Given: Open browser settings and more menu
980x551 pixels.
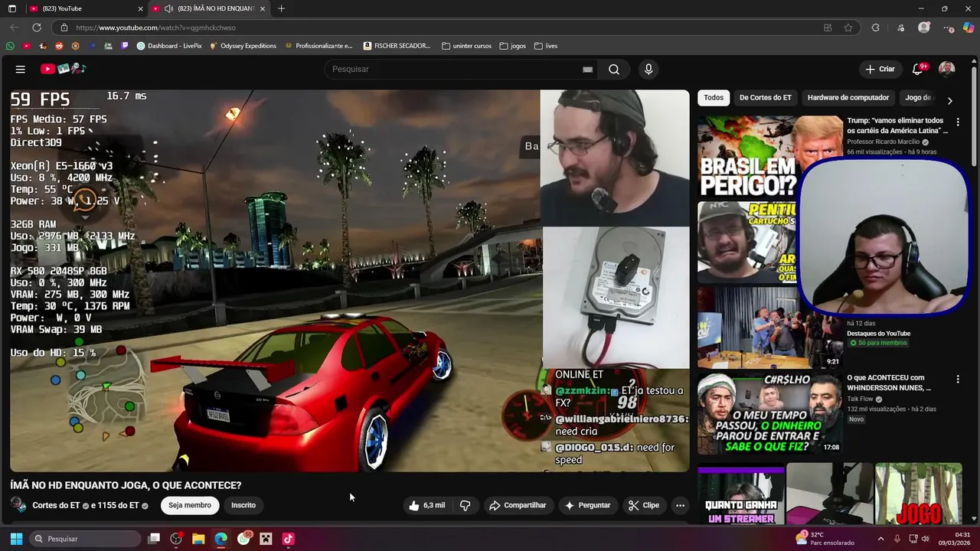Looking at the screenshot, I should pyautogui.click(x=949, y=28).
